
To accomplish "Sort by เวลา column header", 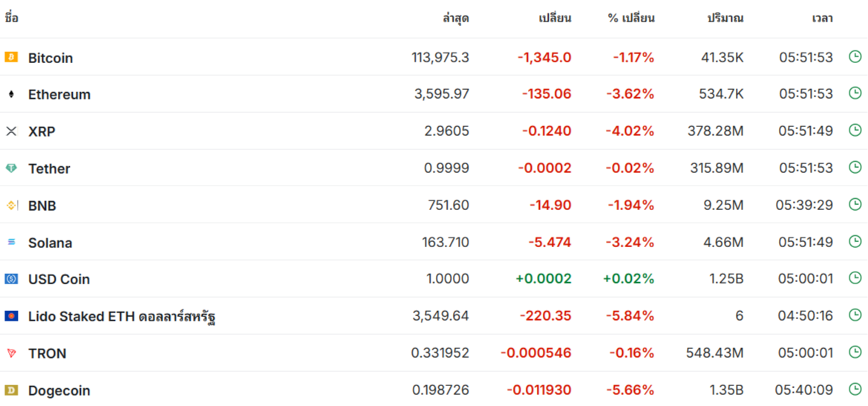I will point(822,19).
